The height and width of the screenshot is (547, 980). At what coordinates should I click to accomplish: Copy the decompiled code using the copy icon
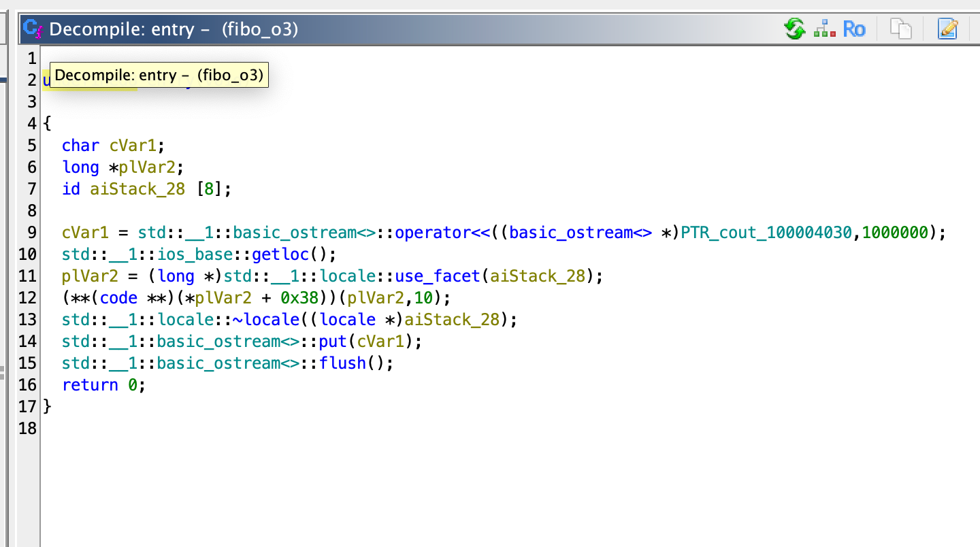(x=900, y=29)
